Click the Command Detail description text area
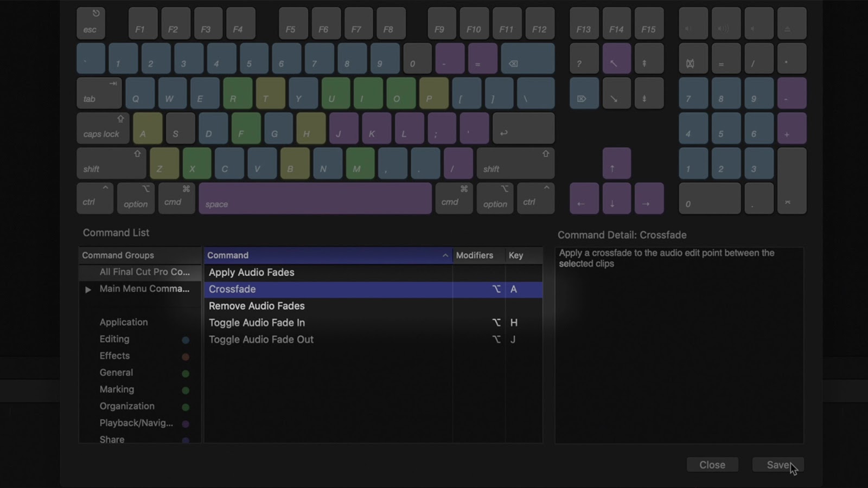This screenshot has height=488, width=868. 679,345
